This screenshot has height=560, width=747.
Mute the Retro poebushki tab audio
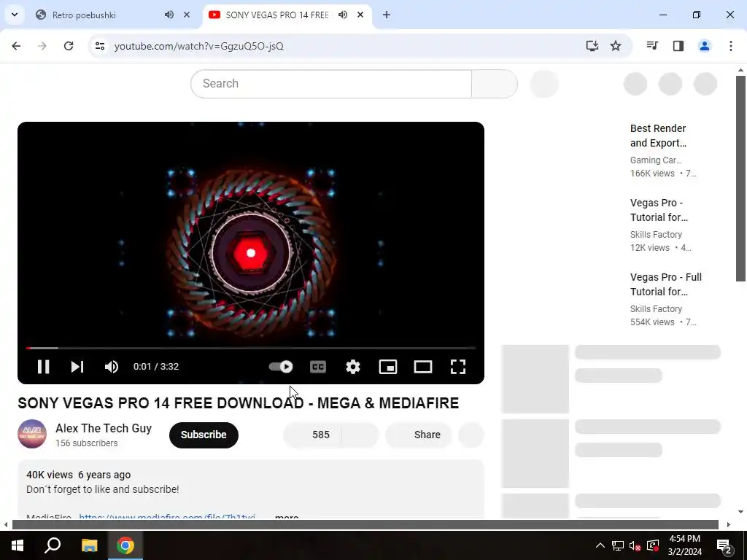coord(169,15)
